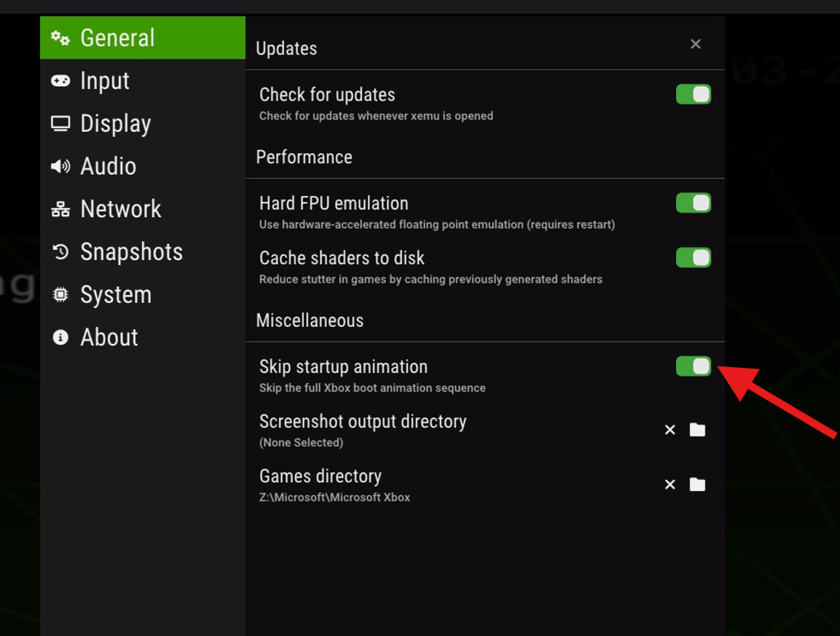
Task: Browse folder for Games directory
Action: click(697, 484)
